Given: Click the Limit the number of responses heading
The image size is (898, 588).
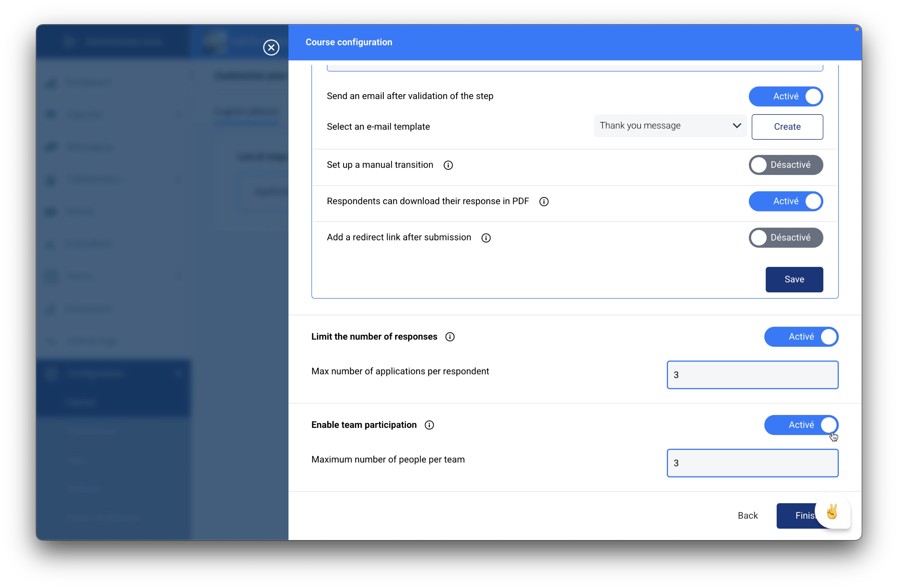Looking at the screenshot, I should click(x=374, y=337).
